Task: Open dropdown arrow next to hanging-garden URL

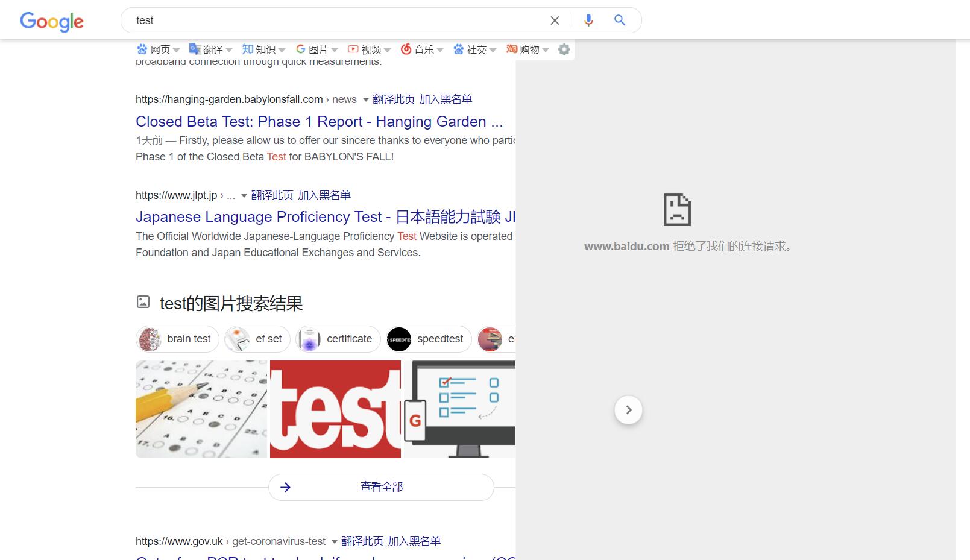Action: pyautogui.click(x=365, y=100)
